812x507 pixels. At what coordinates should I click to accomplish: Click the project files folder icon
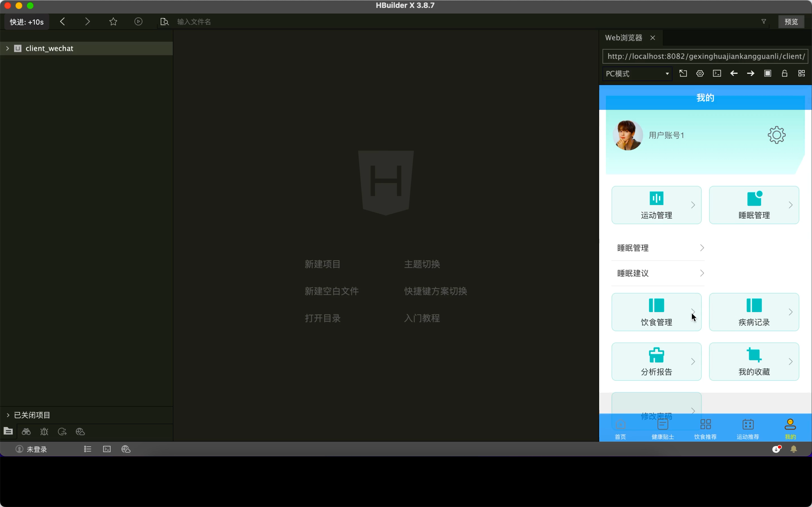click(8, 431)
